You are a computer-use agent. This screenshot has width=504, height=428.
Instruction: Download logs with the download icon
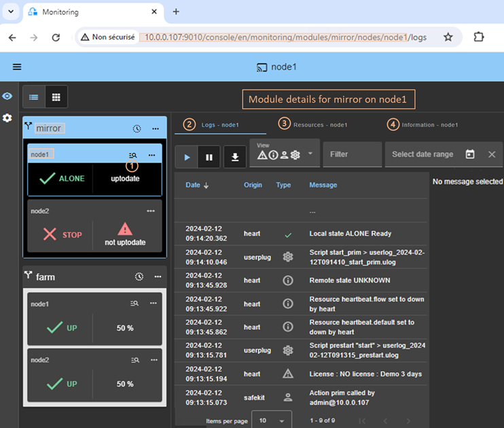pyautogui.click(x=235, y=157)
